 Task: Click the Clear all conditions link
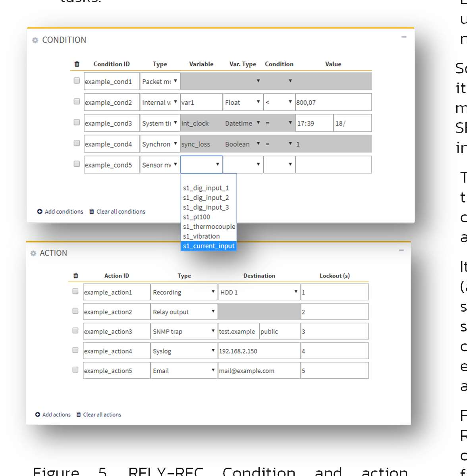pos(121,212)
